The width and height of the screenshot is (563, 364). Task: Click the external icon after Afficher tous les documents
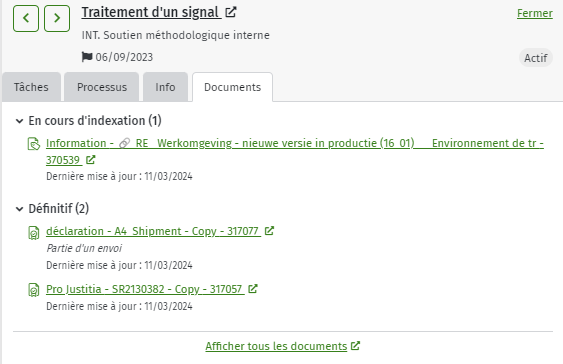(355, 346)
